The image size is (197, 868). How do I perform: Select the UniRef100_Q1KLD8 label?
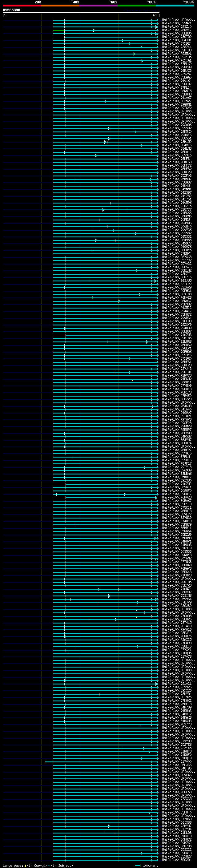177,833
